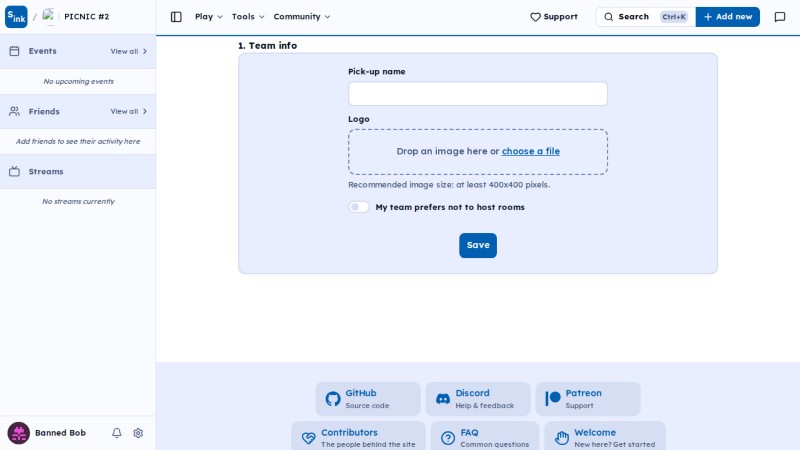Image resolution: width=800 pixels, height=450 pixels.
Task: Open the notifications bell icon
Action: click(117, 433)
